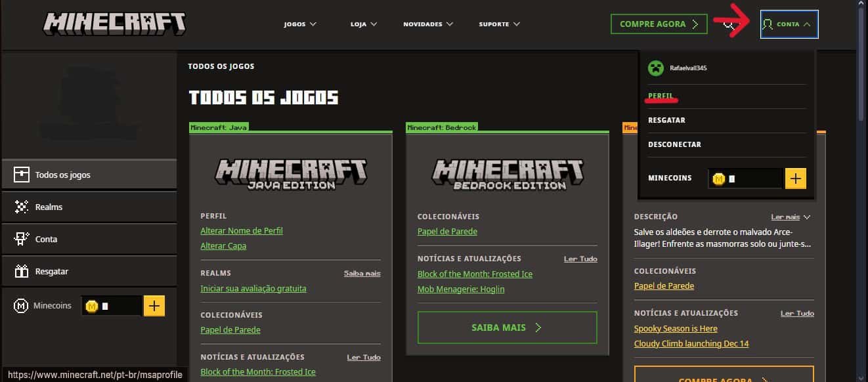Click the Realms icon in sidebar

click(x=22, y=207)
